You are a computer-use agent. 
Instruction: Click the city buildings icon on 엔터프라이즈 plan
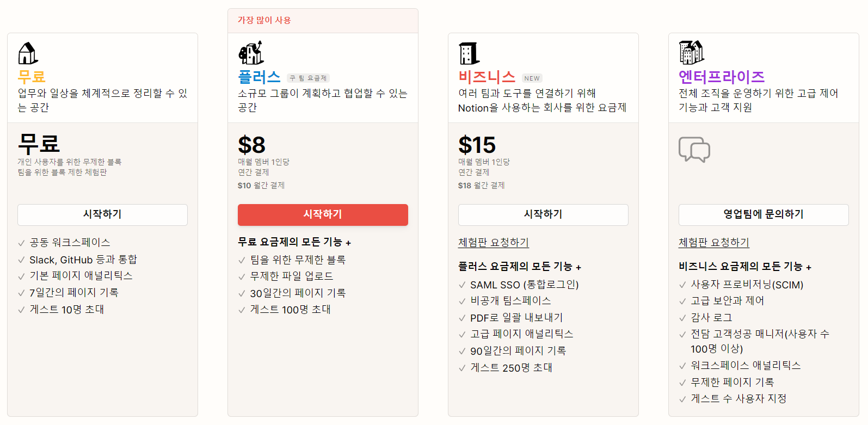(691, 53)
